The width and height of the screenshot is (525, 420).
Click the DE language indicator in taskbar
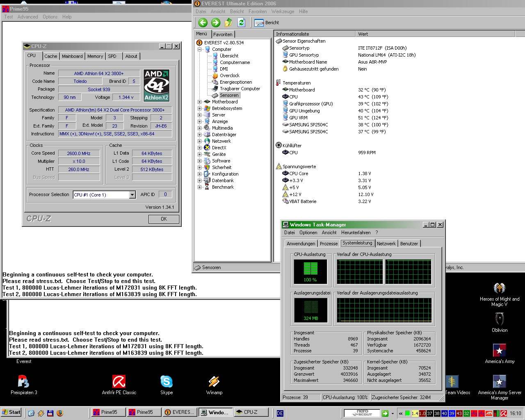click(280, 413)
